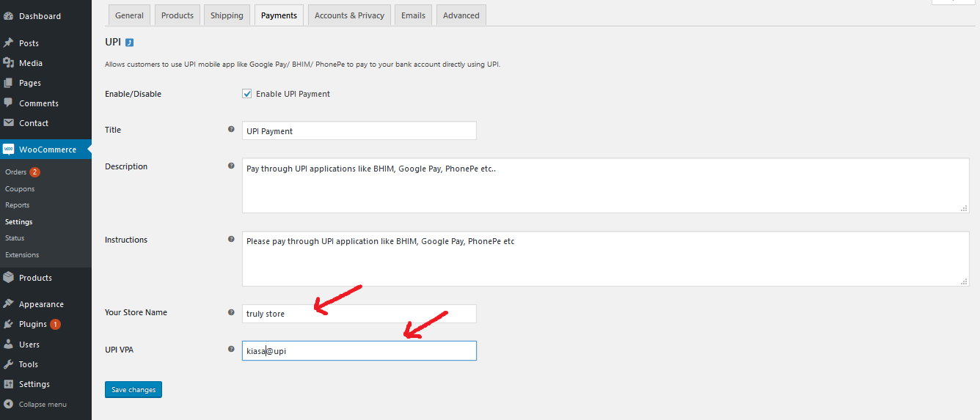This screenshot has height=420, width=980.
Task: Open the General settings tab
Action: (129, 15)
